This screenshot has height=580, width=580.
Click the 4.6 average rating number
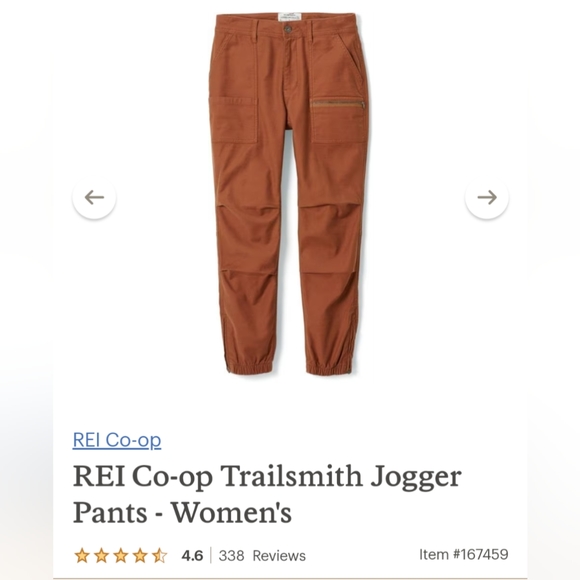click(x=192, y=556)
